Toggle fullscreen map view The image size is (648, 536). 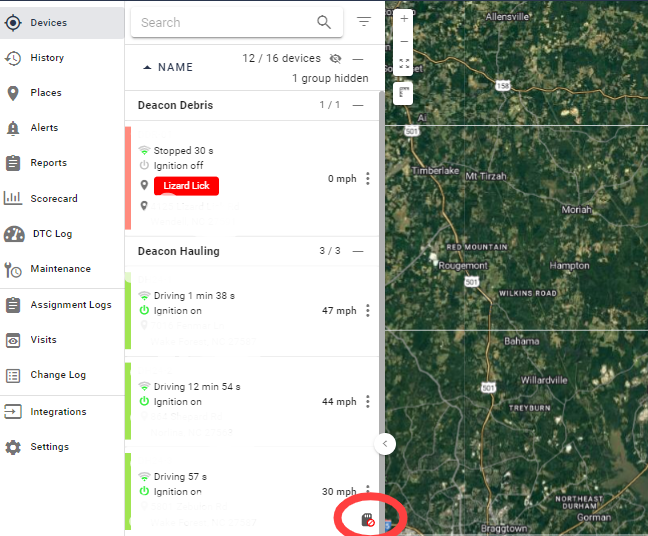click(404, 64)
